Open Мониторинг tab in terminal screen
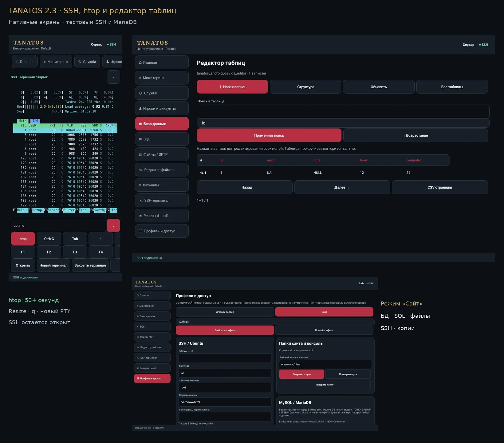Screen dimensions: 504x443 click(x=56, y=62)
